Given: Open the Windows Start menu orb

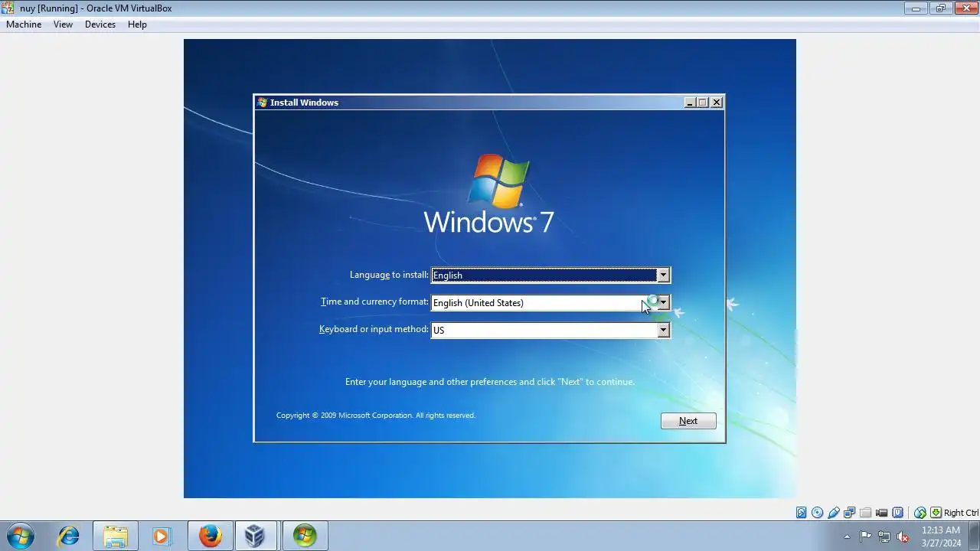Looking at the screenshot, I should pyautogui.click(x=21, y=536).
